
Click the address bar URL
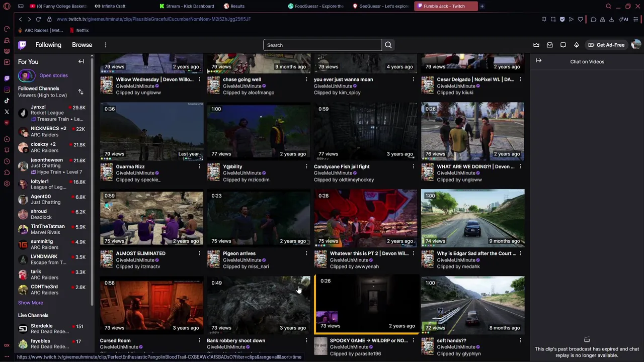[x=153, y=19]
